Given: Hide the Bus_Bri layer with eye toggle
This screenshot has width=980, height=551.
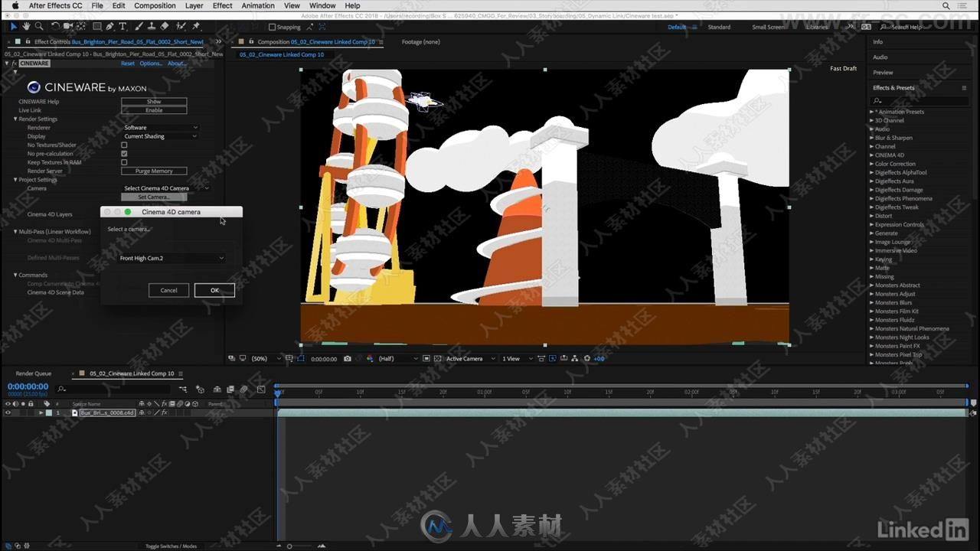Looking at the screenshot, I should coord(8,412).
